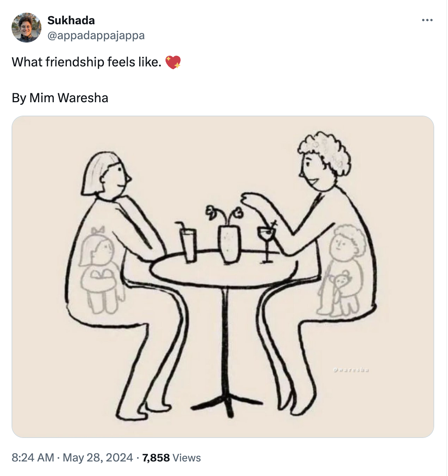Click the May 28, 2024 date

[98, 457]
